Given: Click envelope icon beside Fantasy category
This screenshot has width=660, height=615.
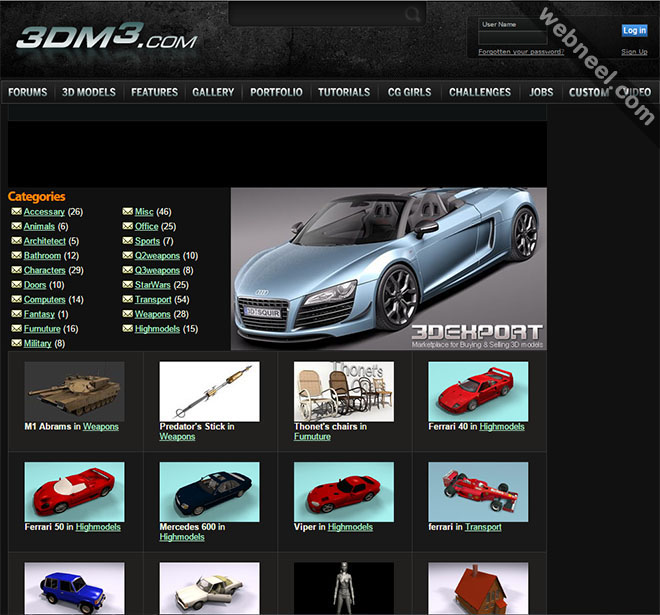Looking at the screenshot, I should pos(16,314).
